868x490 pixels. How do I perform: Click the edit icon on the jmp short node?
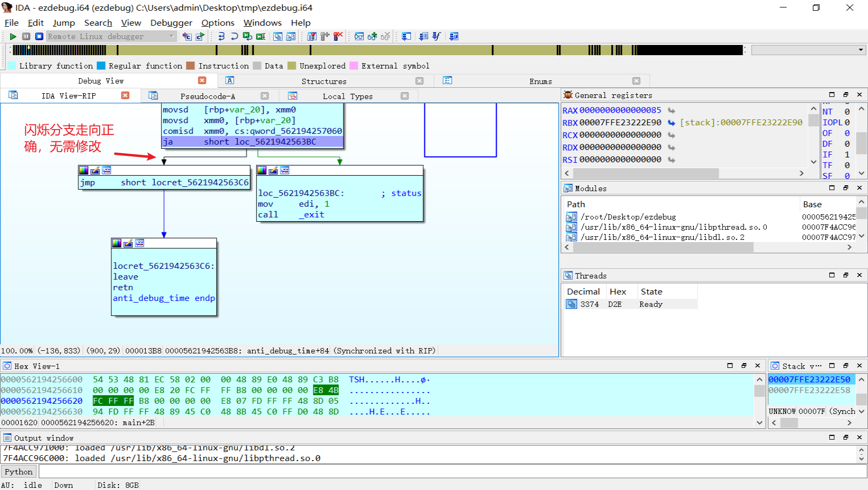[x=95, y=170]
